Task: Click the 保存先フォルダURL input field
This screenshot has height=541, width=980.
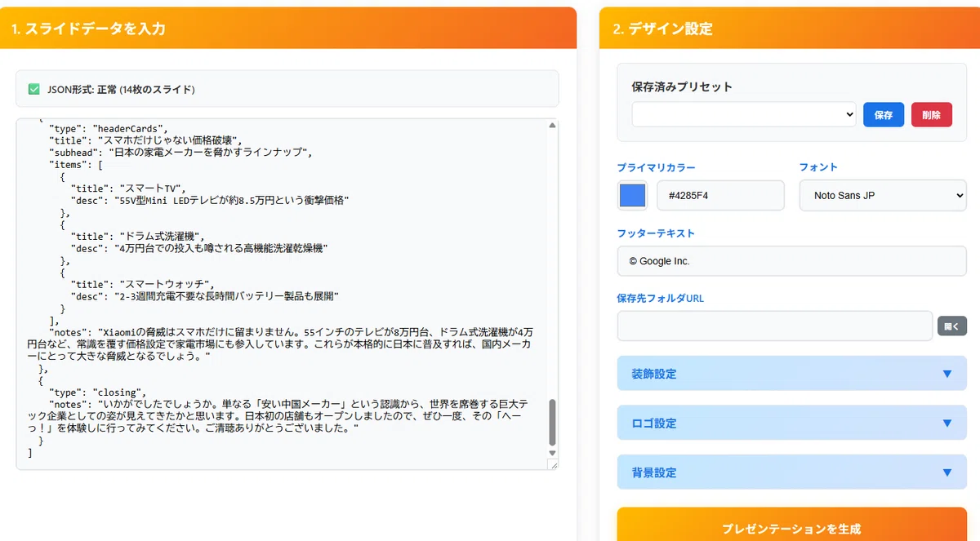Action: click(775, 326)
